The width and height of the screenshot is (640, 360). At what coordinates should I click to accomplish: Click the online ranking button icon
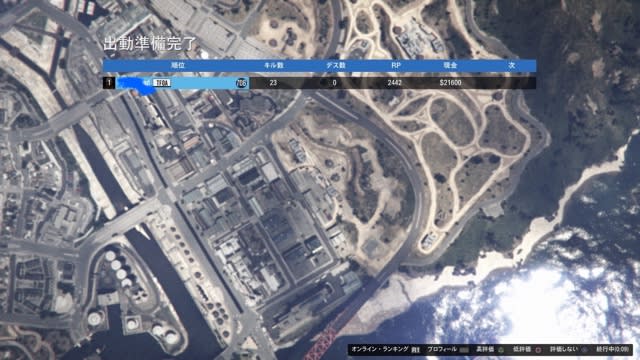416,350
